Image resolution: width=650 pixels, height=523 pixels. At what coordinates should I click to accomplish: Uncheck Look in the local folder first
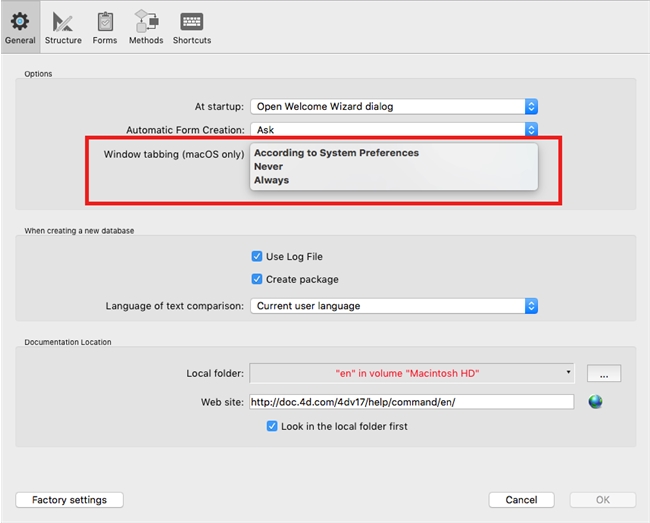[x=272, y=426]
